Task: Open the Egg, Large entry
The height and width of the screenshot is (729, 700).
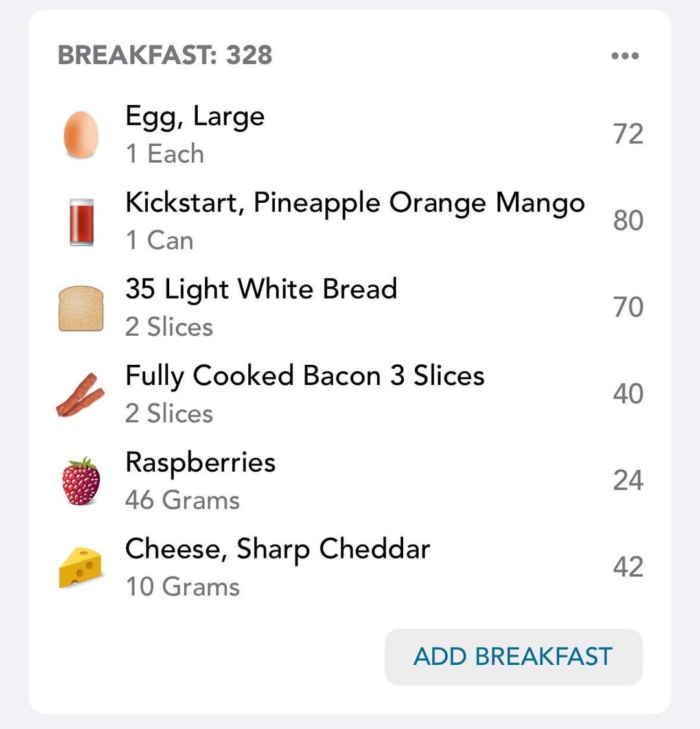Action: pyautogui.click(x=350, y=135)
